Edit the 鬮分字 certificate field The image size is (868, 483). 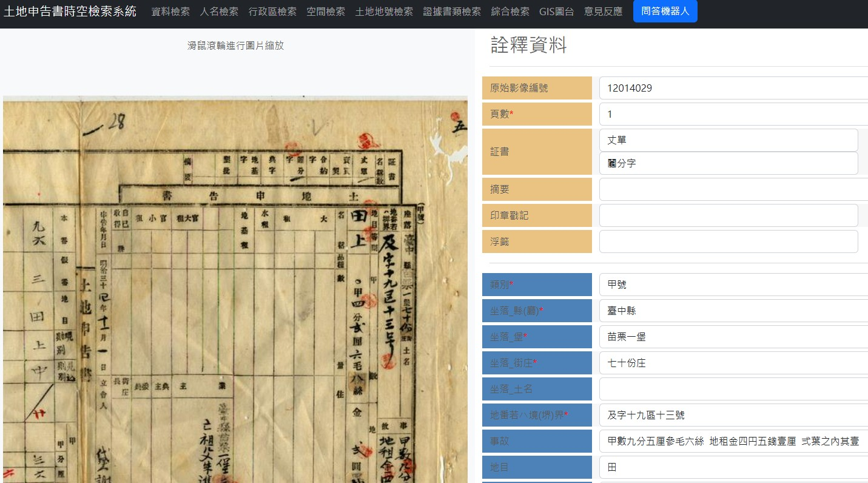click(x=727, y=163)
